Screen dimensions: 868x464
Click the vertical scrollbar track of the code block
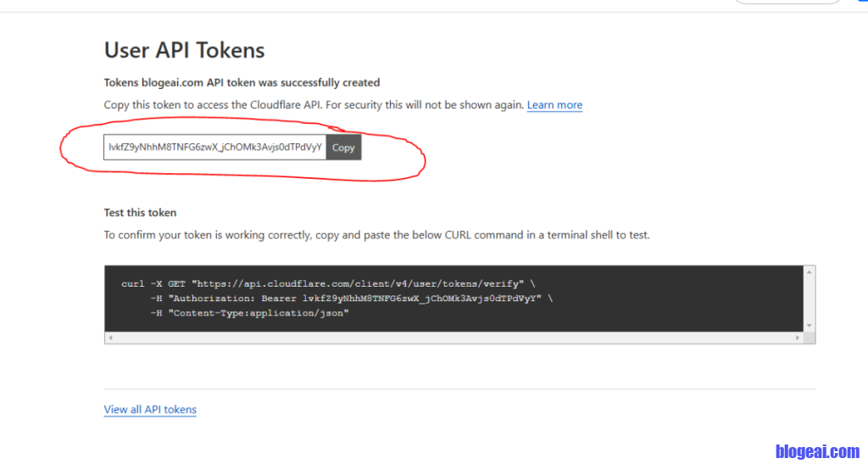[x=810, y=299]
